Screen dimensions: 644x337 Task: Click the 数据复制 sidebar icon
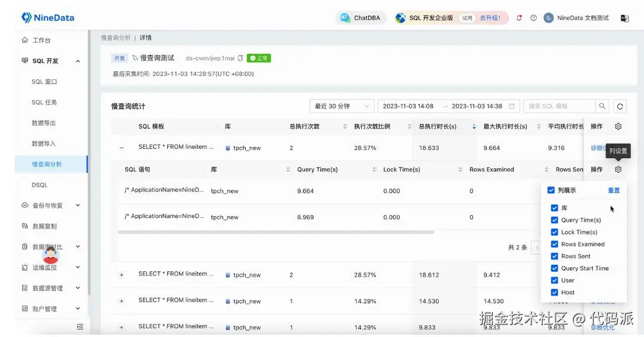(25, 226)
